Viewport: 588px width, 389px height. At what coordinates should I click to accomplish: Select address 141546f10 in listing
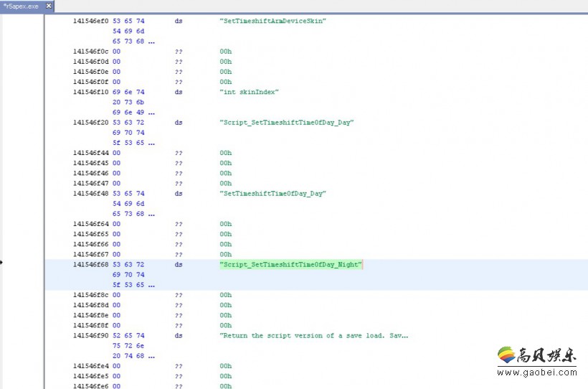click(x=90, y=92)
